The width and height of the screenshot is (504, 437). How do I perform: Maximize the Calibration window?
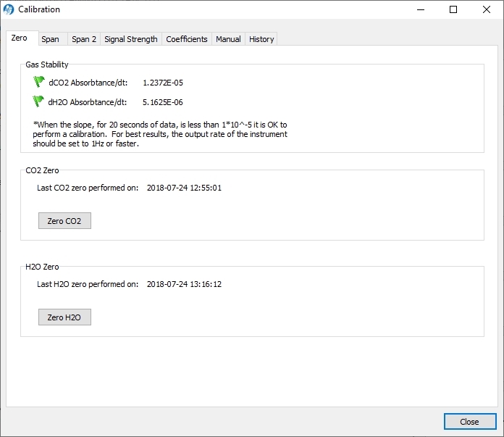click(x=453, y=9)
